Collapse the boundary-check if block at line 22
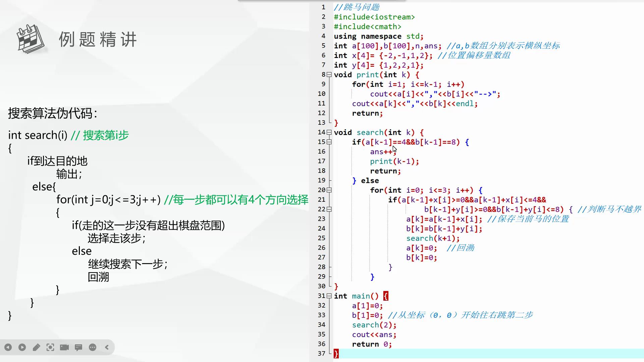644x362 pixels. point(329,209)
